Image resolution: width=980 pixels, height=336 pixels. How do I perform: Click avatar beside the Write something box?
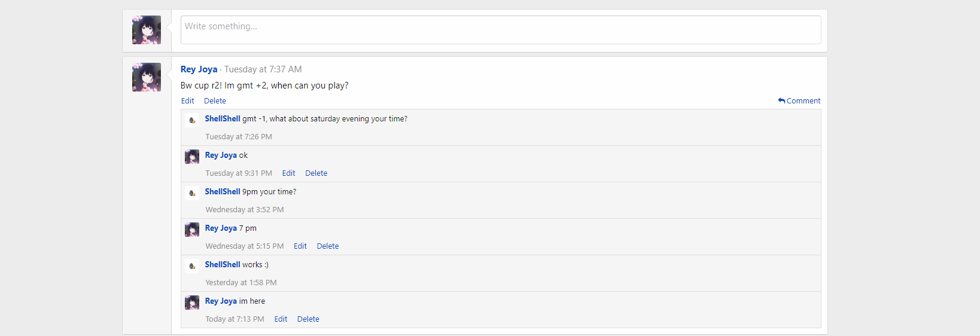point(147,30)
